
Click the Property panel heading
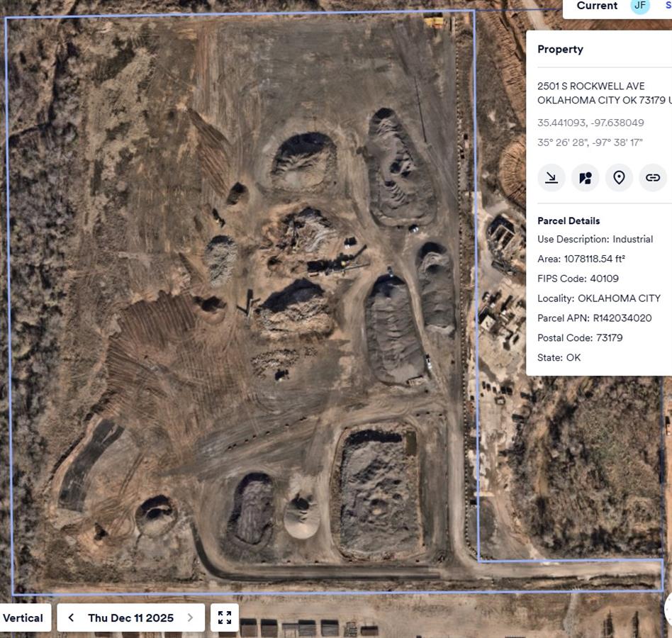pos(560,49)
